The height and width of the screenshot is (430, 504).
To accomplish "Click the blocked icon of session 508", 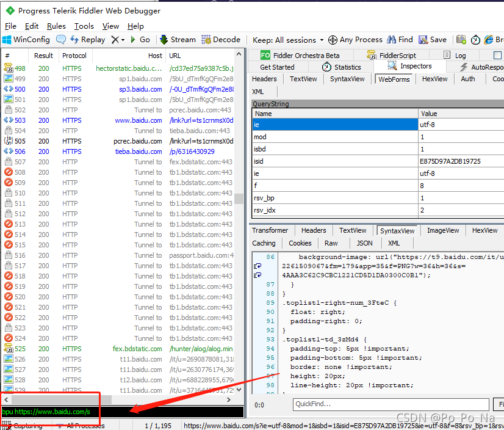I will coord(9,172).
